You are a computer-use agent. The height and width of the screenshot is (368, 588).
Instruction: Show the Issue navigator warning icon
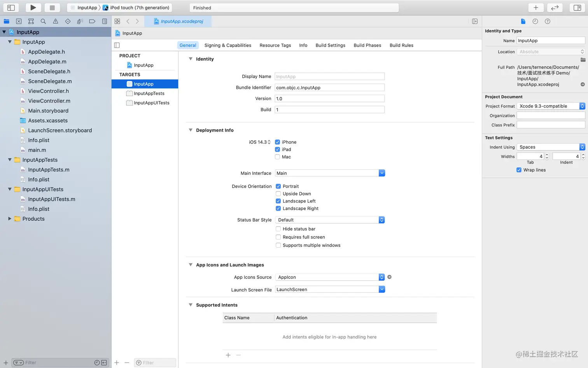(56, 21)
